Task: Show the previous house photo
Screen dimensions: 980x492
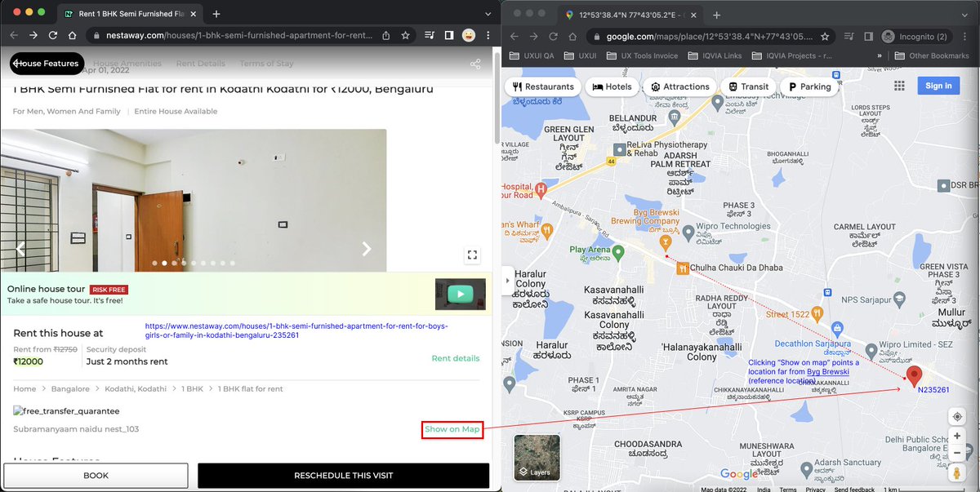Action: tap(20, 249)
